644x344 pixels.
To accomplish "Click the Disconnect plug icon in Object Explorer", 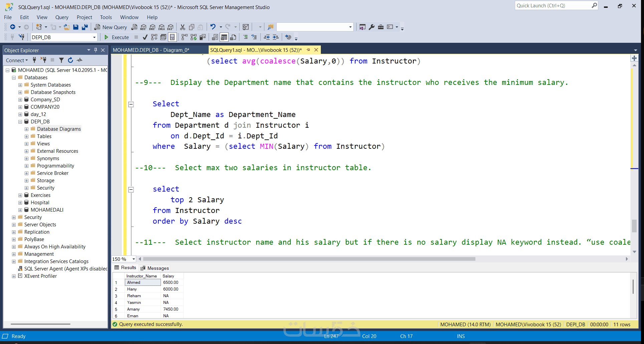I will click(43, 60).
